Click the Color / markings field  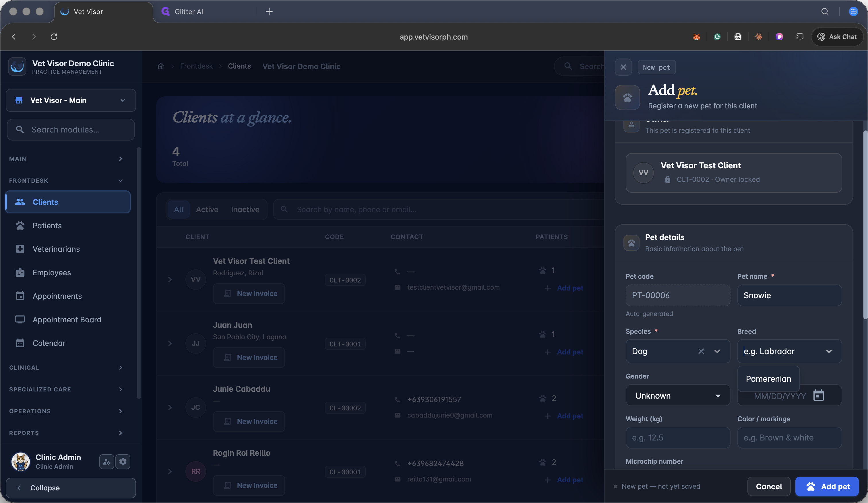pos(789,438)
